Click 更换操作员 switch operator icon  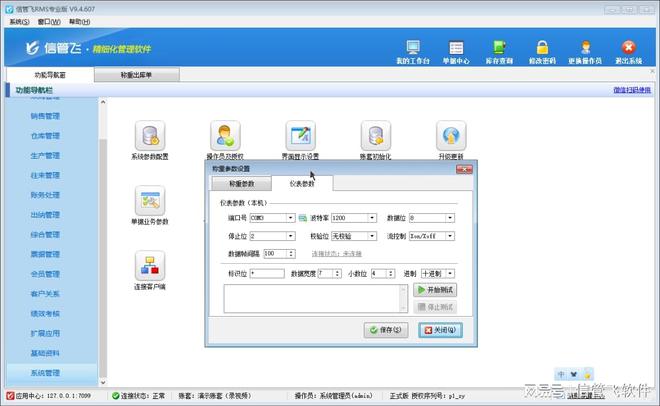click(585, 48)
